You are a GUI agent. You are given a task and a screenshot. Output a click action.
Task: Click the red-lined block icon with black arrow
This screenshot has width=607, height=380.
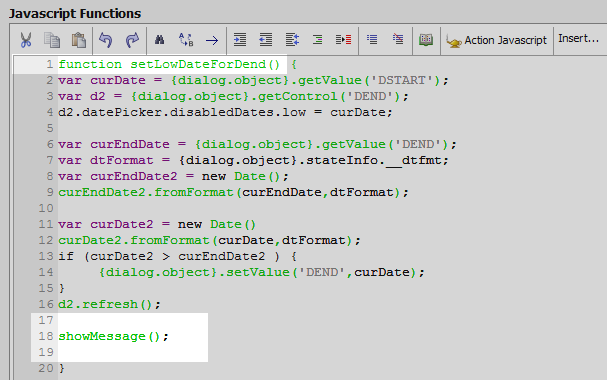pyautogui.click(x=343, y=39)
